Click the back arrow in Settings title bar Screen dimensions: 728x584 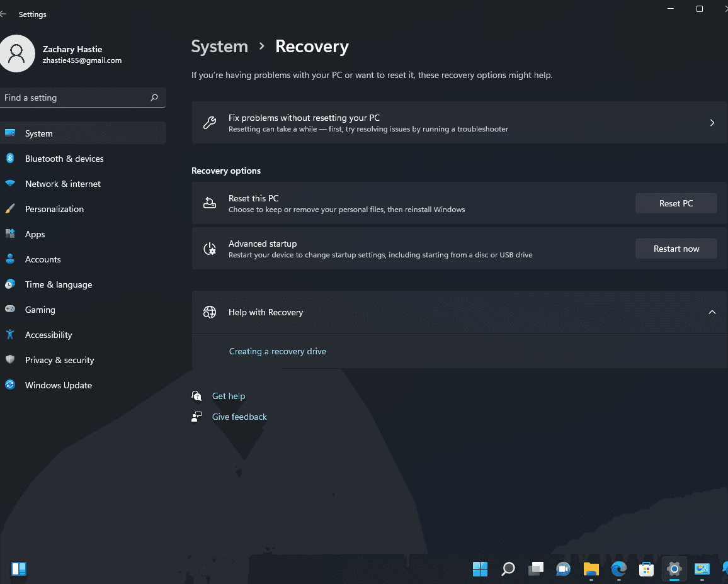click(3, 14)
